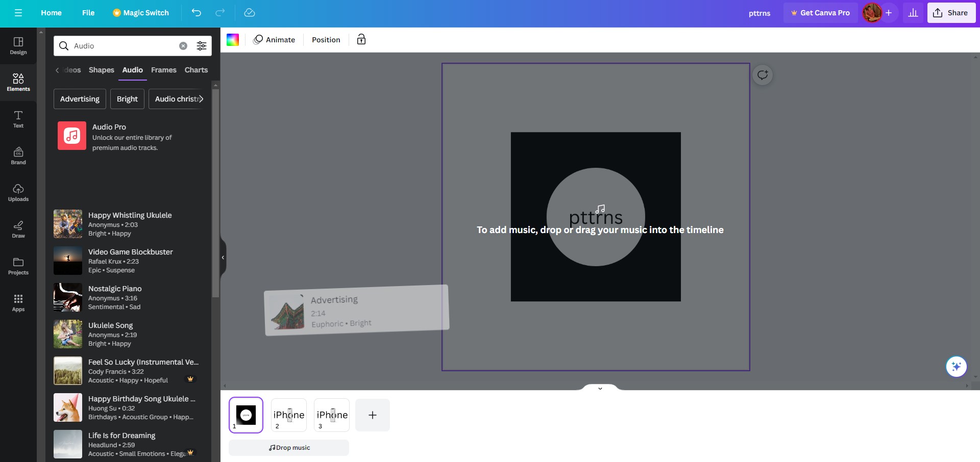The width and height of the screenshot is (980, 462).
Task: Click the comment refresh icon beside canvas
Action: click(763, 75)
